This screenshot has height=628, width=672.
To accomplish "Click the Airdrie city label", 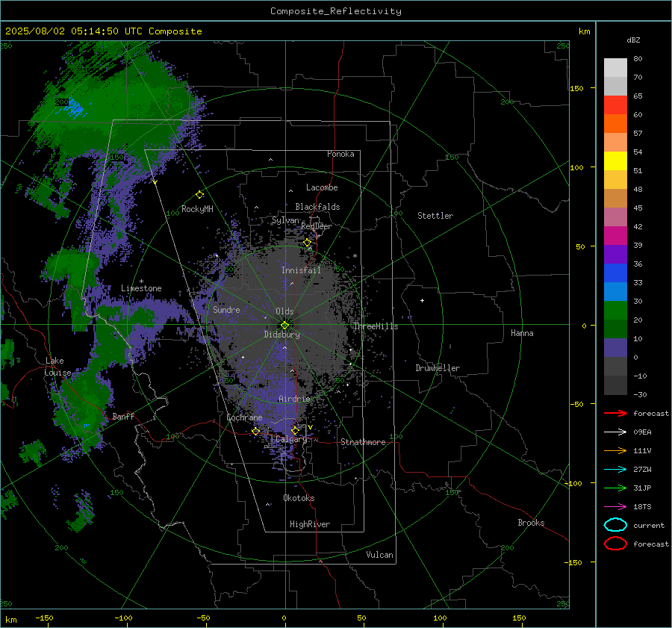I will (x=294, y=399).
